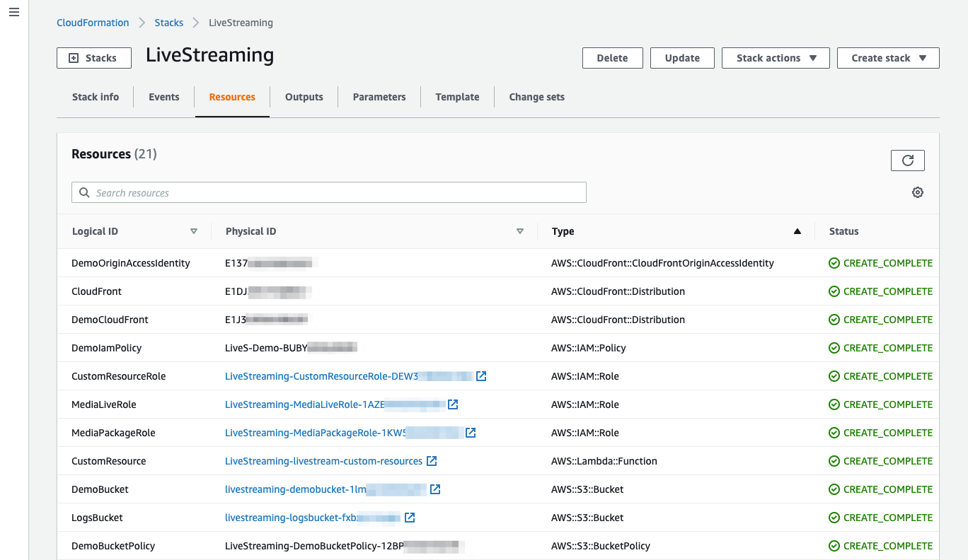The width and height of the screenshot is (968, 560).
Task: Focus the Search resources field
Action: (329, 192)
